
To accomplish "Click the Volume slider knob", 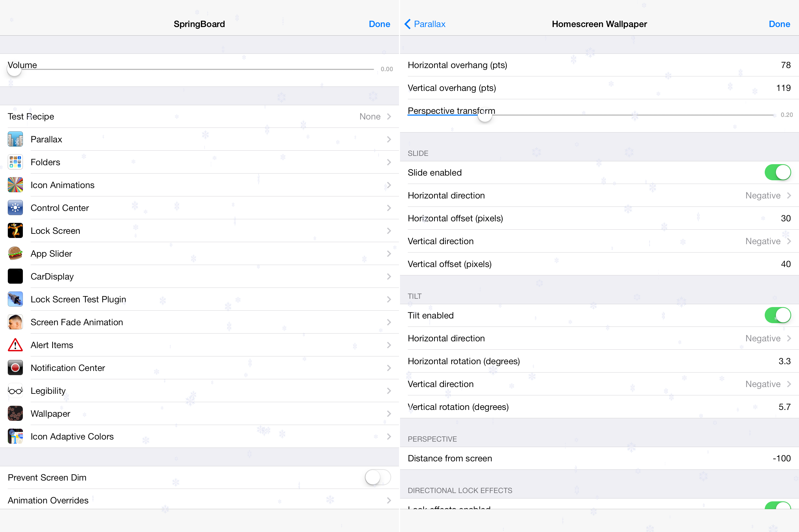I will point(14,69).
